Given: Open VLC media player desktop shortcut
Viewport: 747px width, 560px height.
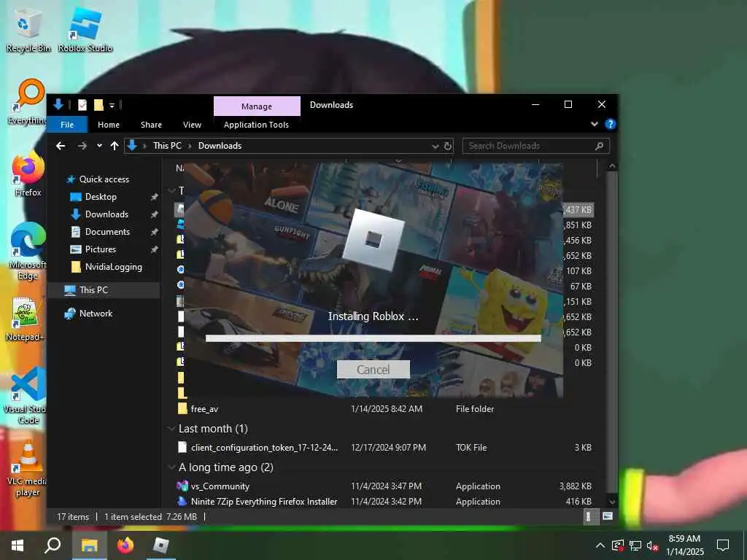Looking at the screenshot, I should click(x=27, y=468).
